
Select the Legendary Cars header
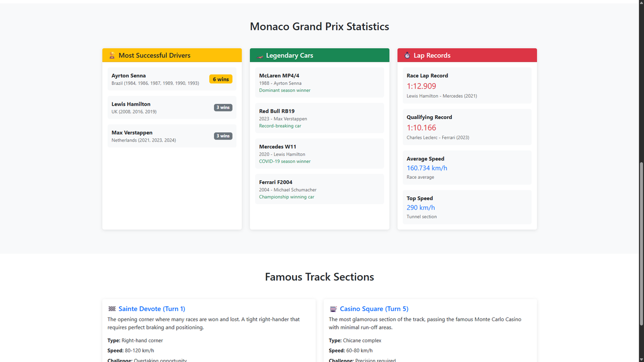coord(319,55)
